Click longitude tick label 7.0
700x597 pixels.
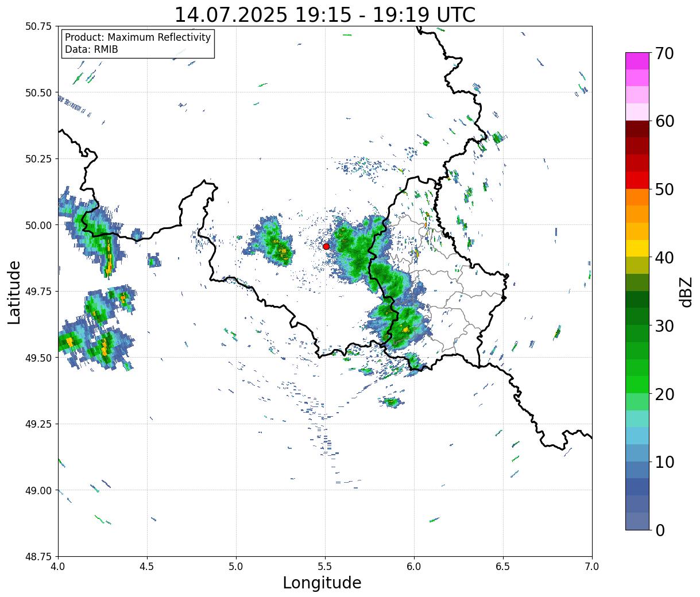(592, 567)
